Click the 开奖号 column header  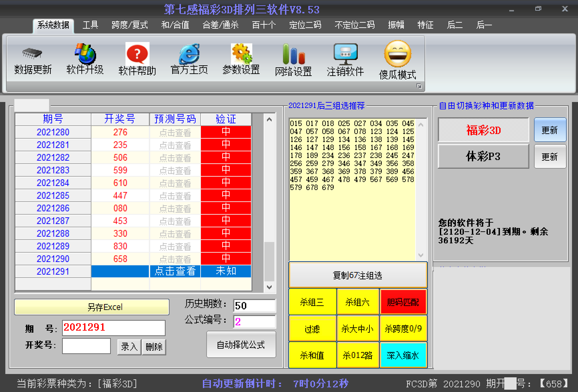click(120, 119)
